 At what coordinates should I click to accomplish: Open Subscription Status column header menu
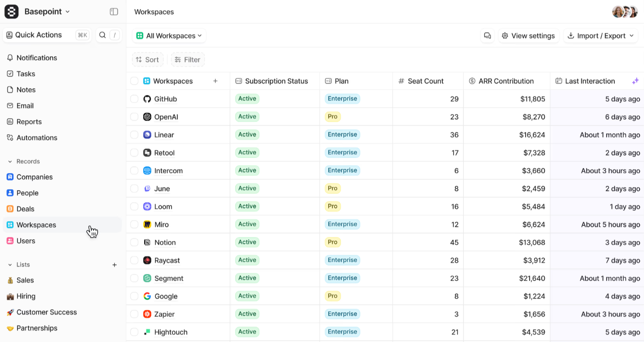[x=275, y=81]
